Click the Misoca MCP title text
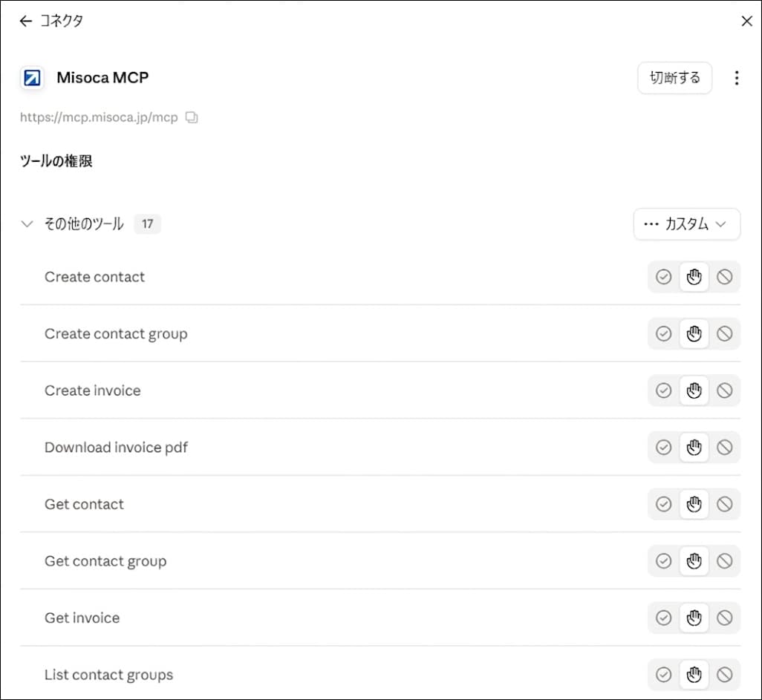This screenshot has width=762, height=700. pyautogui.click(x=102, y=78)
